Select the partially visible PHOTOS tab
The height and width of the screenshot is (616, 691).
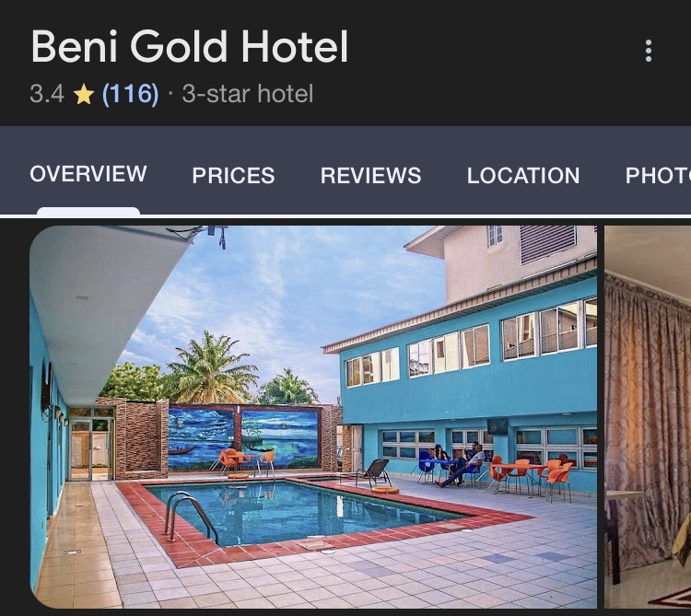point(658,175)
